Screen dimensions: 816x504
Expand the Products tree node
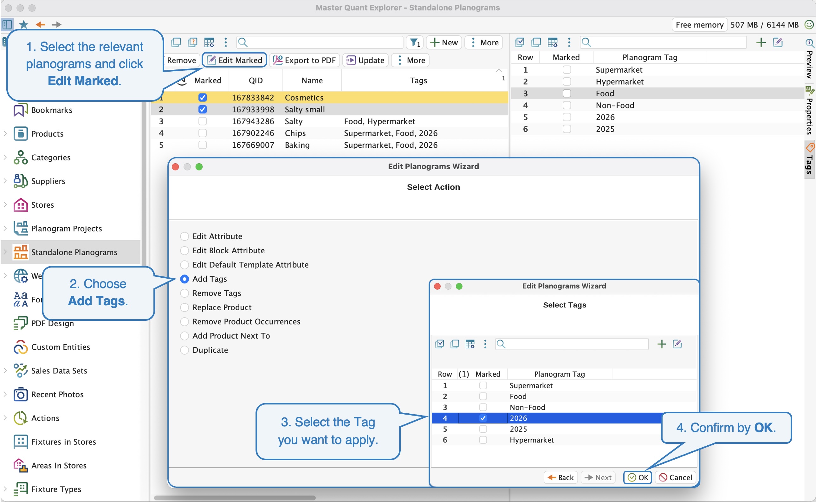coord(5,134)
